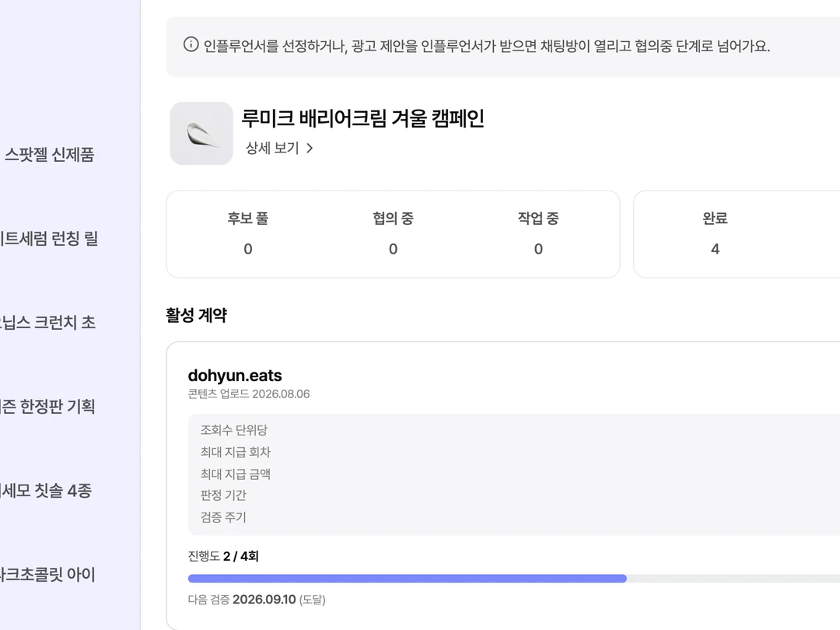
Task: Click the 루미크 배리어크림 겨울 캠페인 title
Action: coord(362,118)
